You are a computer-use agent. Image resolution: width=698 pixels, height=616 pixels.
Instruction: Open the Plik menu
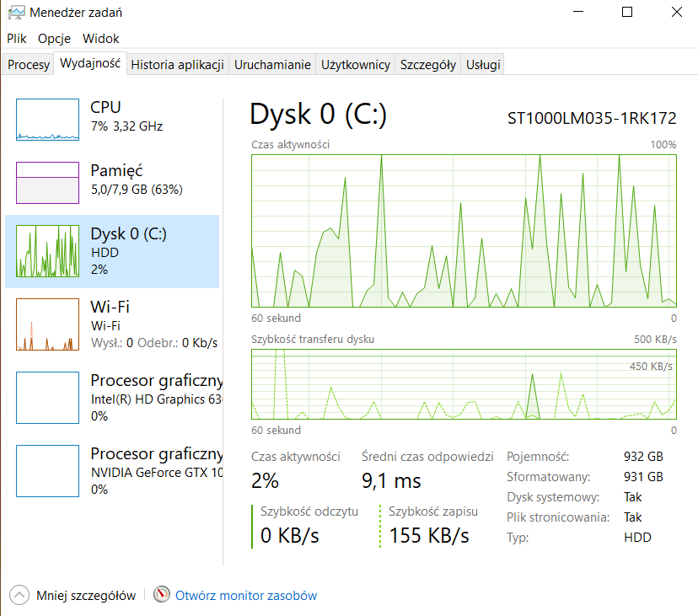(x=17, y=39)
